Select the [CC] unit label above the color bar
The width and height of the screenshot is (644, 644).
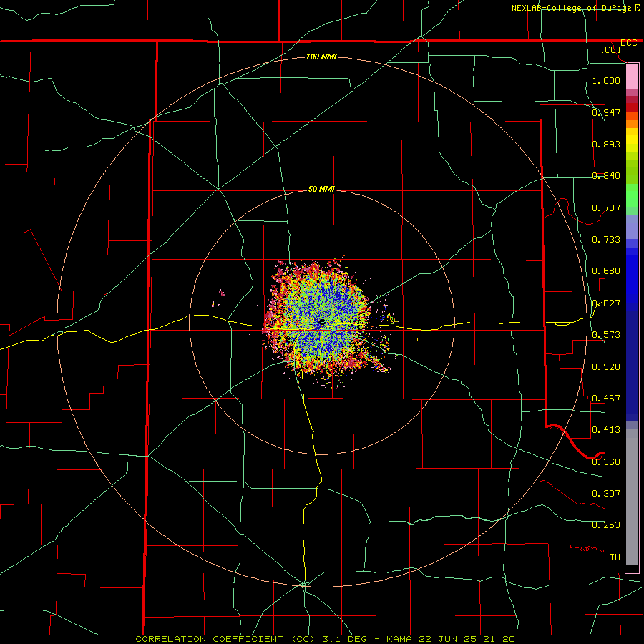[611, 49]
